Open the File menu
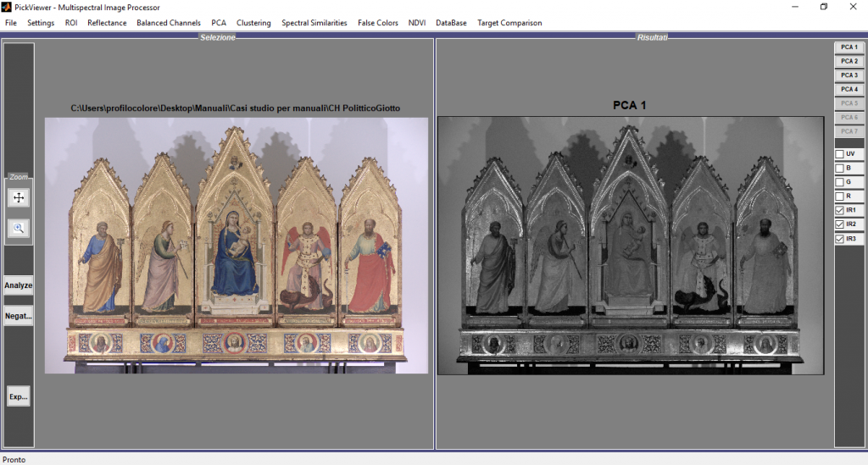The image size is (868, 465). pos(11,23)
